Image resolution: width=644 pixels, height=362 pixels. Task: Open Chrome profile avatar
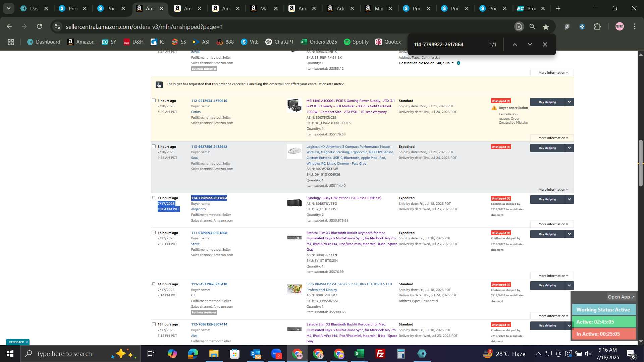point(620,27)
